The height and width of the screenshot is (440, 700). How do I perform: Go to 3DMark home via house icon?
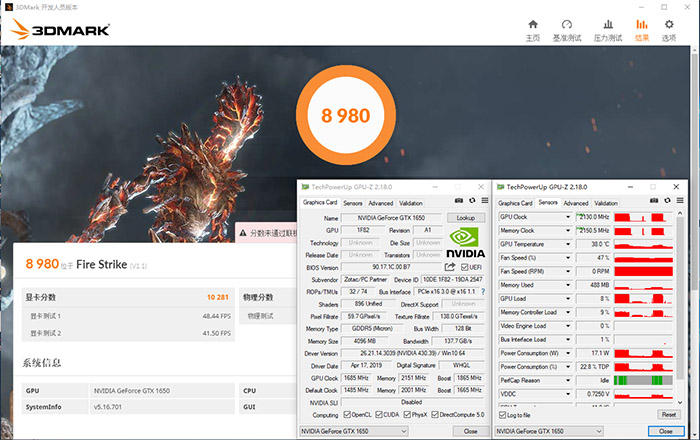pos(533,25)
